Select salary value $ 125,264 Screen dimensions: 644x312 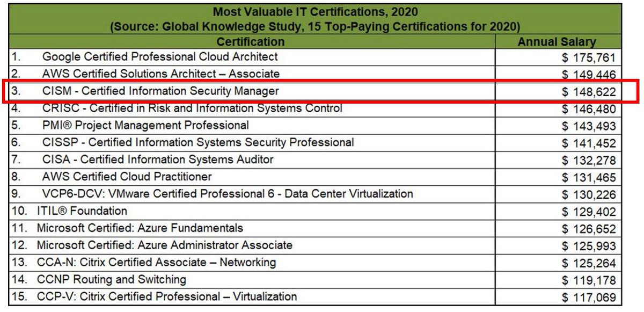click(589, 264)
